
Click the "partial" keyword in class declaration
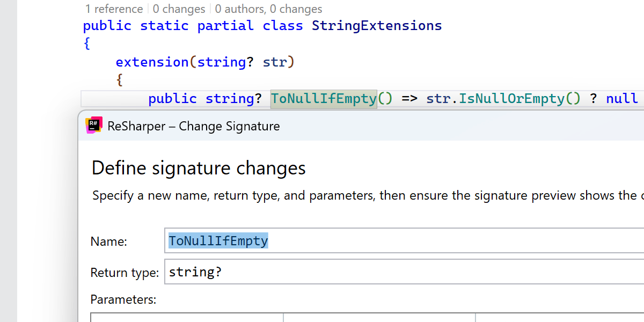(x=225, y=26)
